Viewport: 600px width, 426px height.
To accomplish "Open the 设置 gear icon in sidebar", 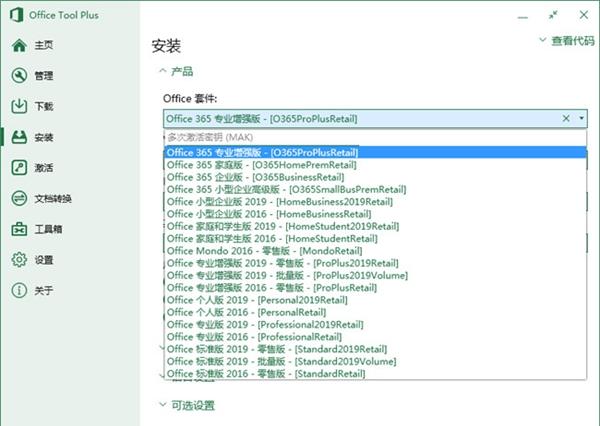I will [19, 260].
